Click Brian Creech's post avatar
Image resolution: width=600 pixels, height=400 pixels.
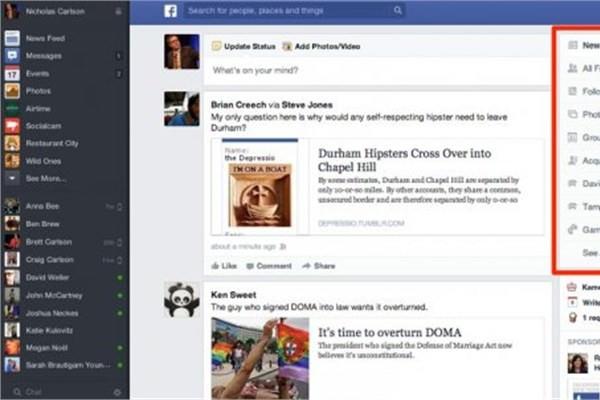tap(182, 109)
